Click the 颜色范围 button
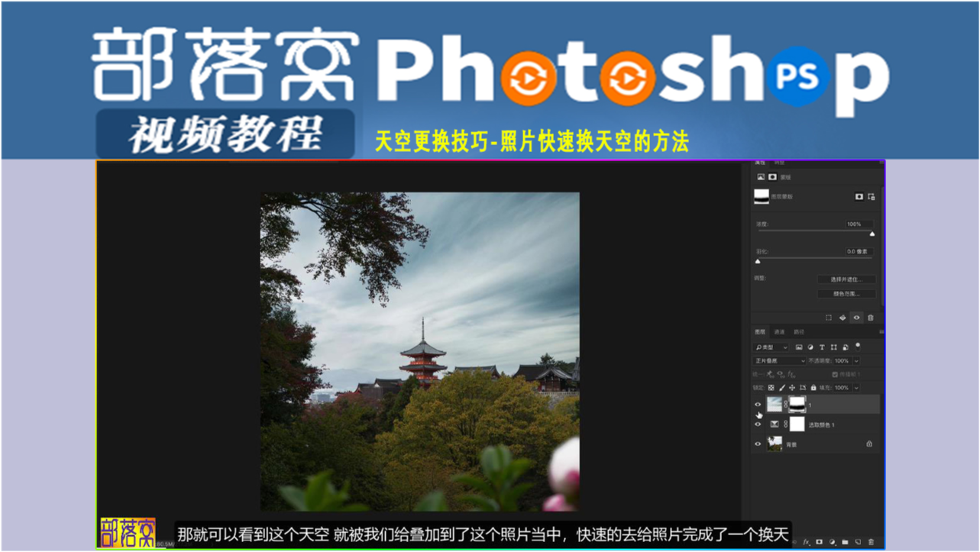980x552 pixels. (846, 293)
